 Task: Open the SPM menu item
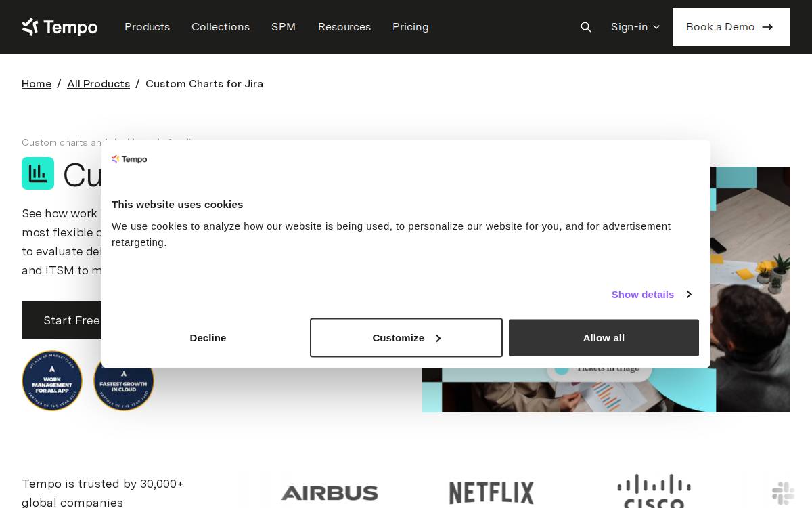[284, 27]
